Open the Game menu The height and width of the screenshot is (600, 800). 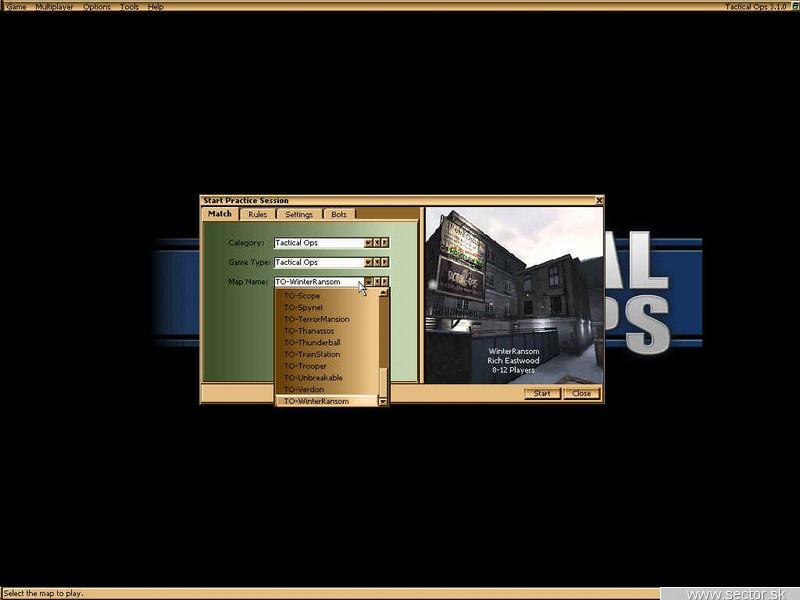click(x=15, y=7)
